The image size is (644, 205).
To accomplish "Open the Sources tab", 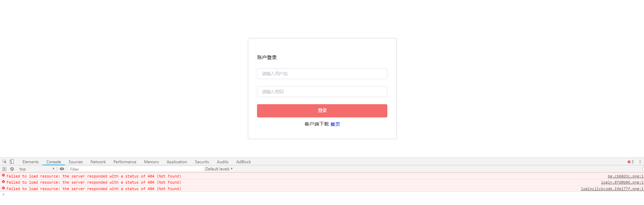I will pyautogui.click(x=75, y=162).
